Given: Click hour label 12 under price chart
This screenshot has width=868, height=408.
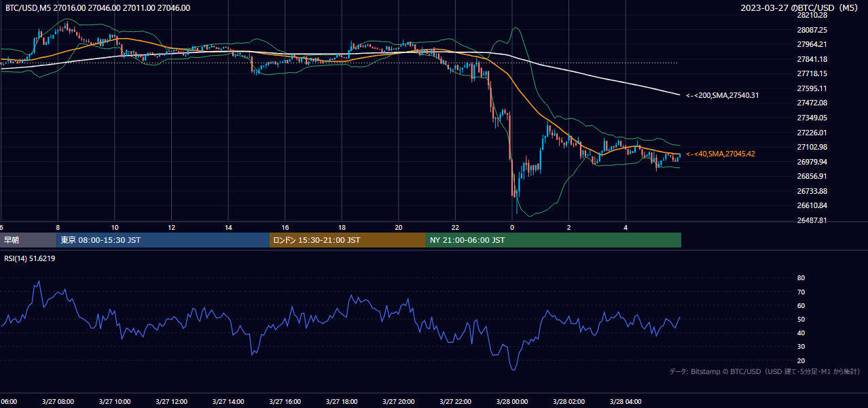Looking at the screenshot, I should point(172,228).
